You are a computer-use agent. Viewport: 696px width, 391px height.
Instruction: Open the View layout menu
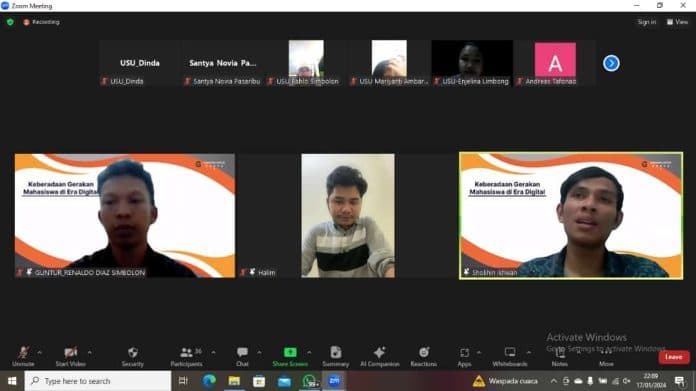677,22
